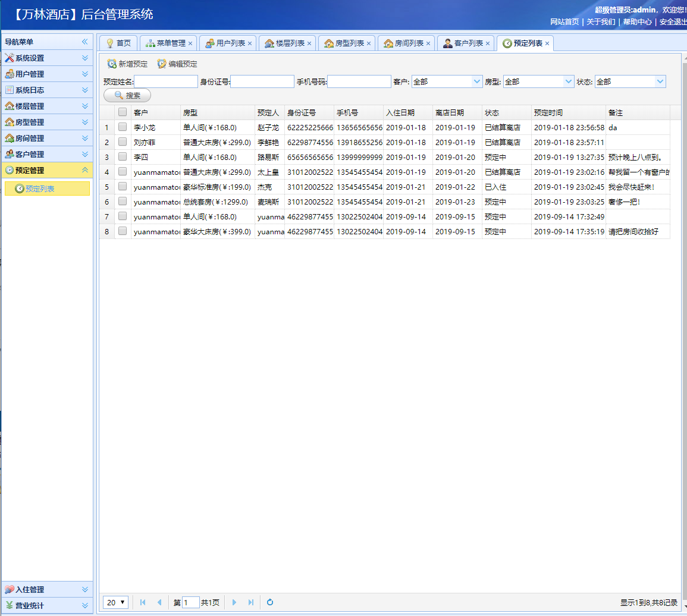Check the select-all checkbox in table header
687x616 pixels.
click(x=123, y=112)
